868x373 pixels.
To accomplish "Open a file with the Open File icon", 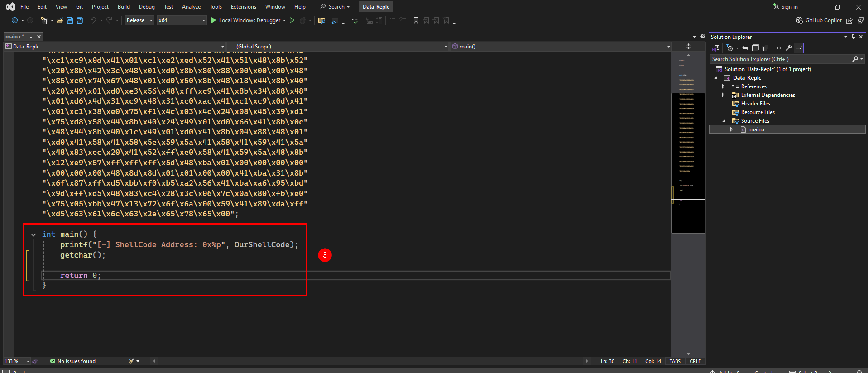I will (59, 20).
